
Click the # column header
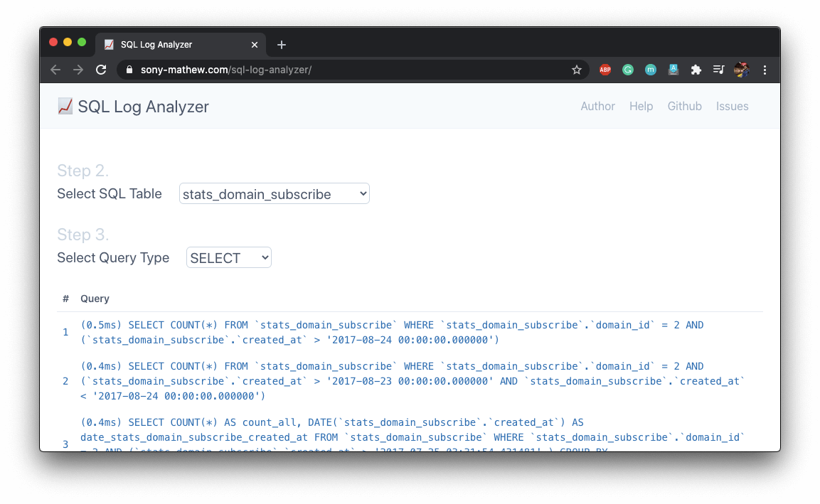tap(65, 299)
